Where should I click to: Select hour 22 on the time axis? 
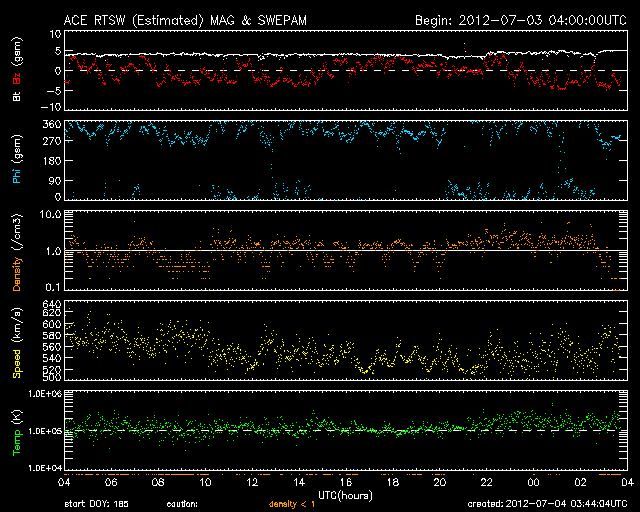tap(487, 481)
